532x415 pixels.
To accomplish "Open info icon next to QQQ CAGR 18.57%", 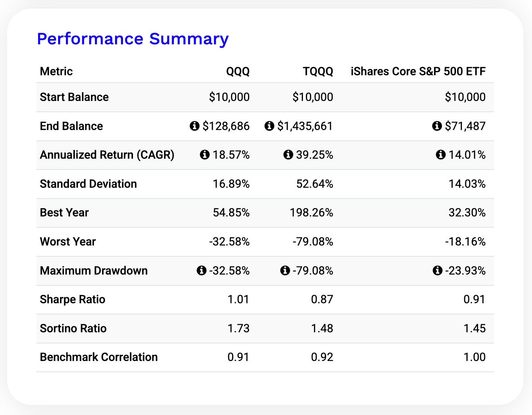I will tap(205, 155).
